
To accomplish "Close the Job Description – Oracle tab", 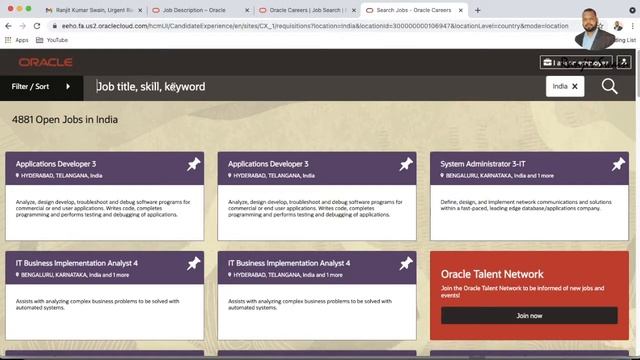I will [x=247, y=10].
